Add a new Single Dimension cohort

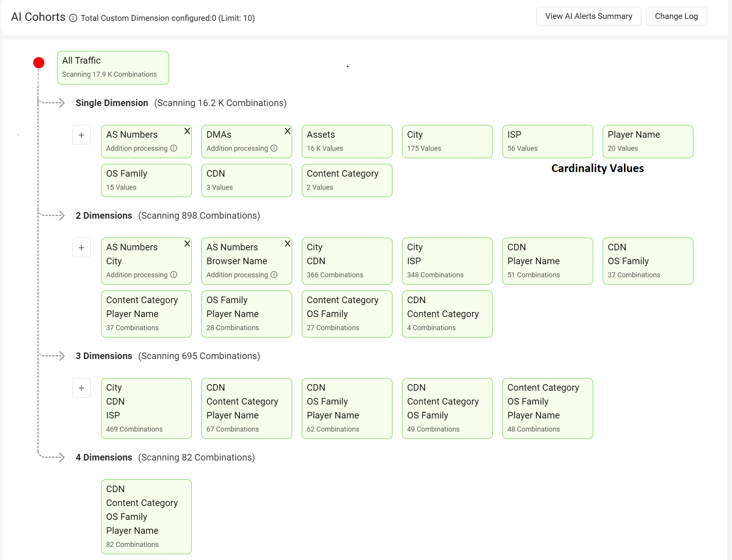[81, 135]
